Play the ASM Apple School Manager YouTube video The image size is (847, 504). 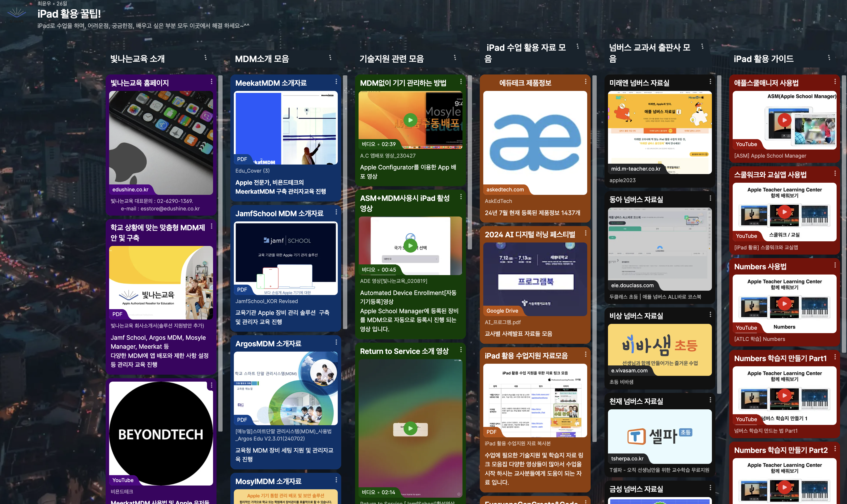point(784,120)
